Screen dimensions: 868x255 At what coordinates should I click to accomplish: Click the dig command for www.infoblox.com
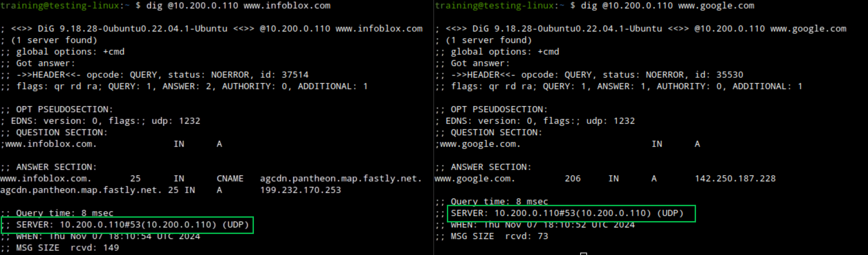coord(238,6)
